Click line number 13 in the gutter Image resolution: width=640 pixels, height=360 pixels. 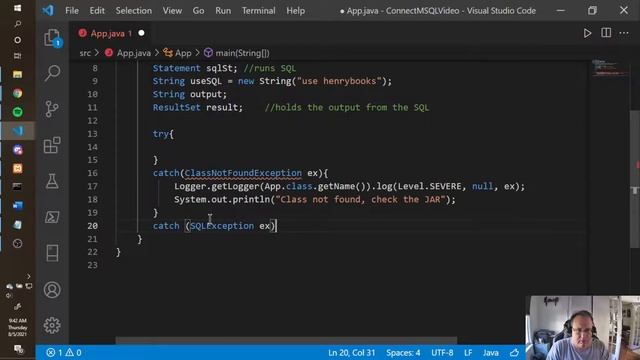93,134
